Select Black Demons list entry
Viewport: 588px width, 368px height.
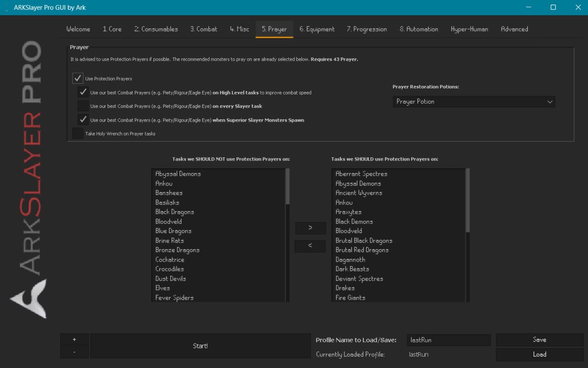coord(399,222)
